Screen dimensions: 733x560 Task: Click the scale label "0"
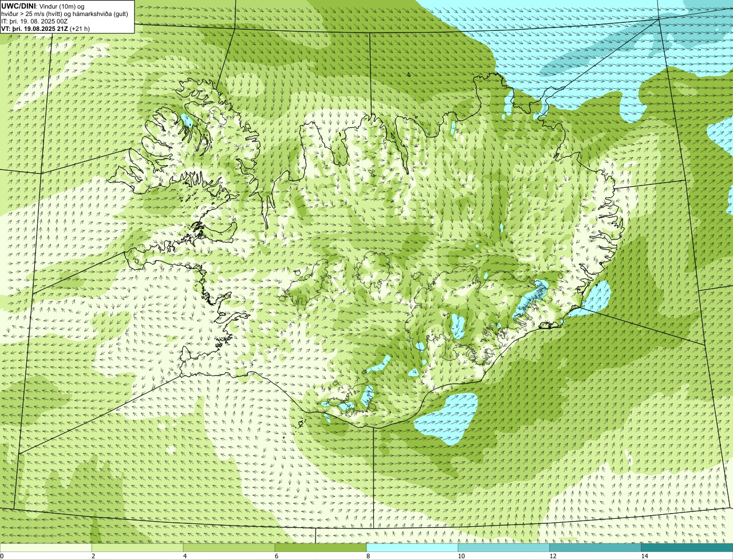tap(2, 556)
